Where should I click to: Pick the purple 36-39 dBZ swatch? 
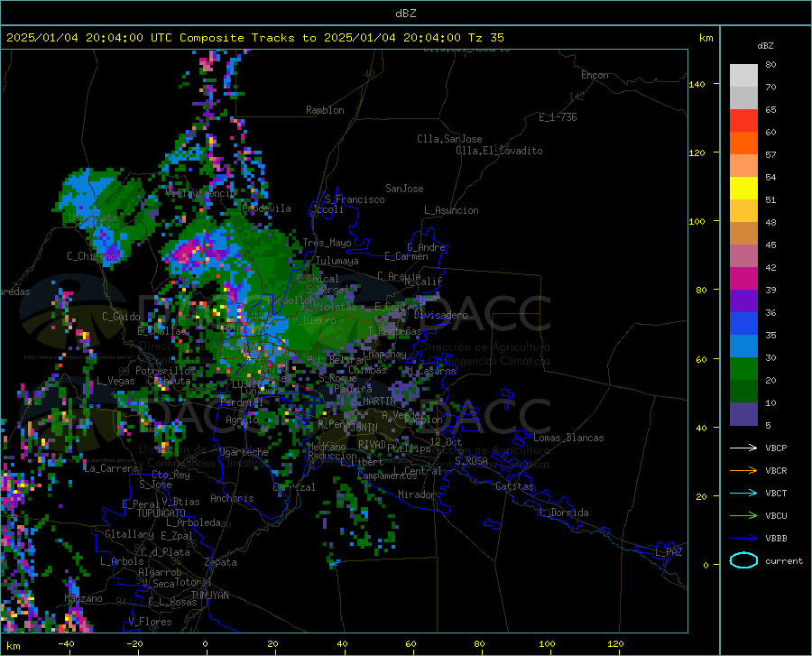tap(743, 300)
